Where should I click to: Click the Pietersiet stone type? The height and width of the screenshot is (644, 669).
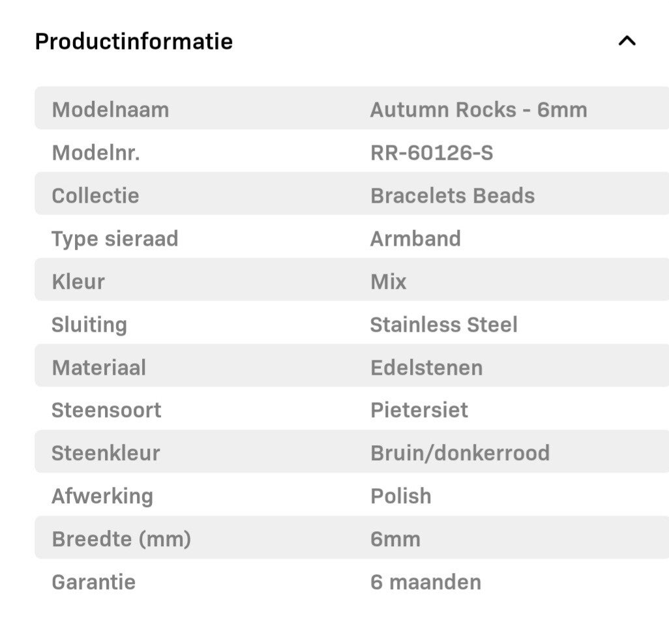(419, 410)
